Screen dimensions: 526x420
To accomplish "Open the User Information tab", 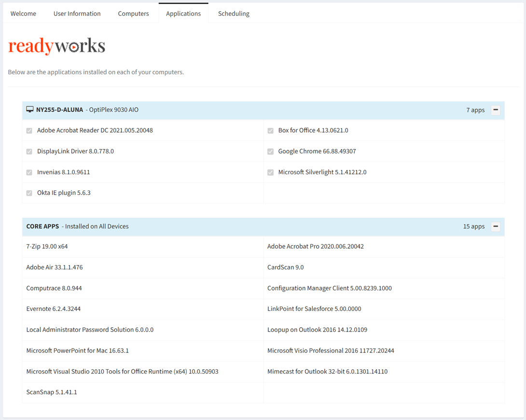I will [x=77, y=14].
